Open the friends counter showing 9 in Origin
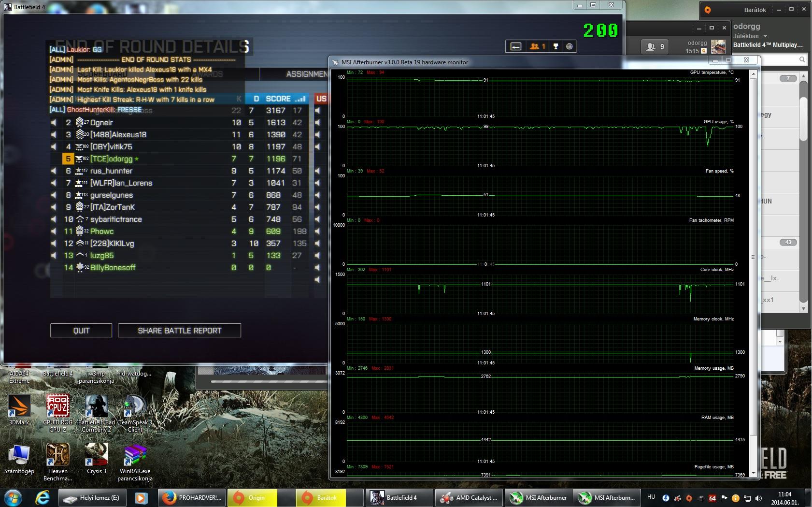 655,47
